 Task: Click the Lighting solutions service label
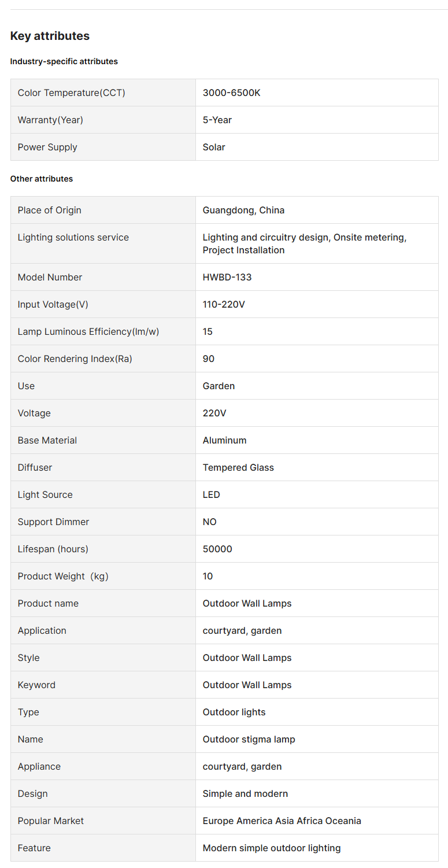(x=73, y=237)
